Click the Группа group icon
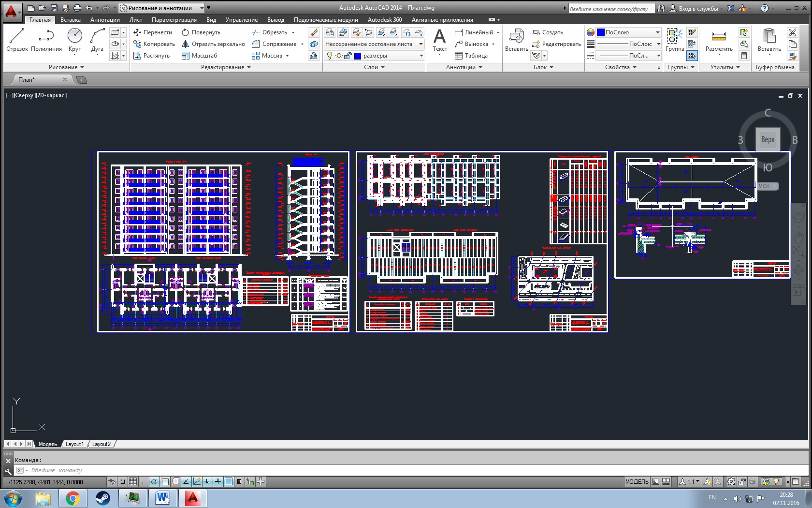812x508 pixels. (674, 40)
